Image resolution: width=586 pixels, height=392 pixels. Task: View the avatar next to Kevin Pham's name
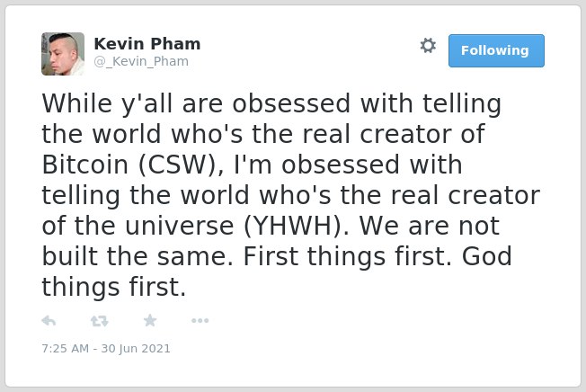point(63,54)
